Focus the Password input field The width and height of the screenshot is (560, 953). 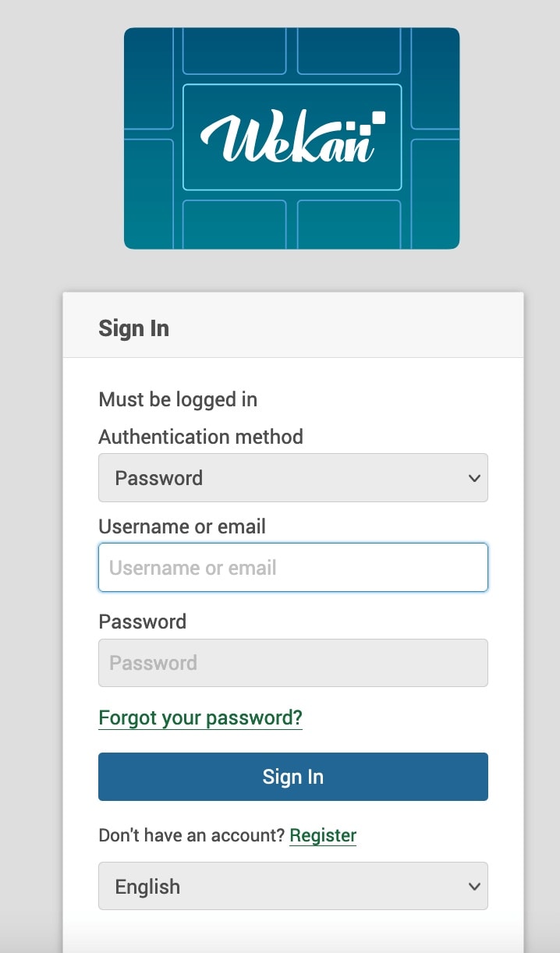click(293, 663)
